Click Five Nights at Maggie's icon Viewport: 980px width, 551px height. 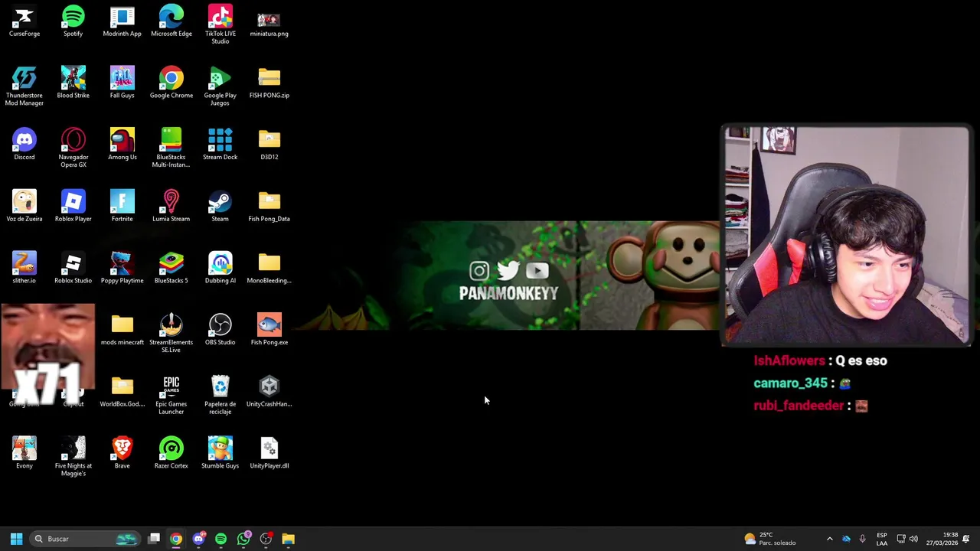coord(73,457)
